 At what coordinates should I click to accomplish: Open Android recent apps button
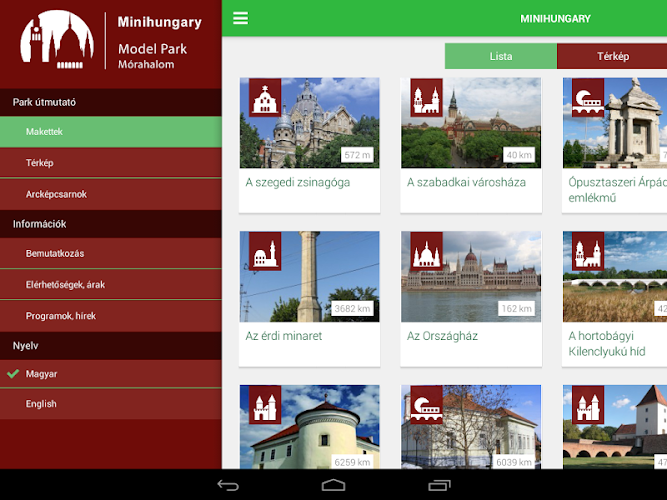tap(439, 485)
